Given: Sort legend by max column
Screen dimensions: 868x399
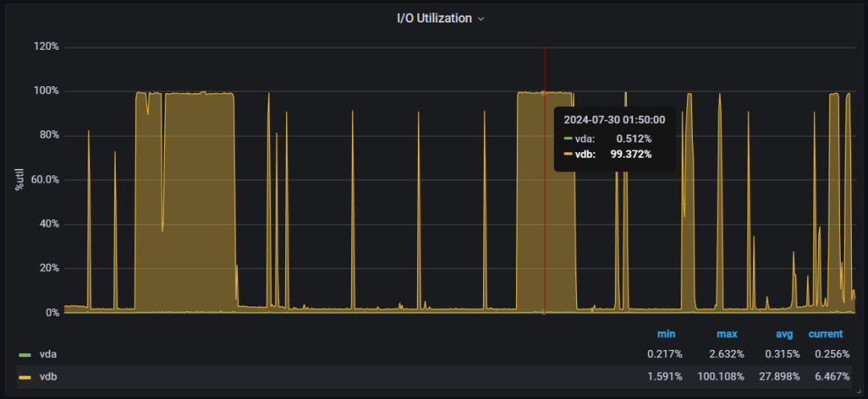Looking at the screenshot, I should click(x=727, y=334).
